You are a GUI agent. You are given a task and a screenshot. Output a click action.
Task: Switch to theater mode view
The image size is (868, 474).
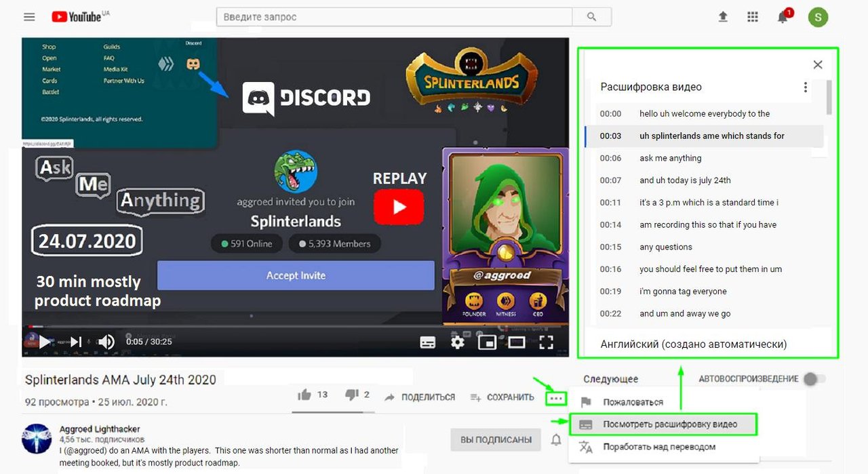pyautogui.click(x=517, y=342)
